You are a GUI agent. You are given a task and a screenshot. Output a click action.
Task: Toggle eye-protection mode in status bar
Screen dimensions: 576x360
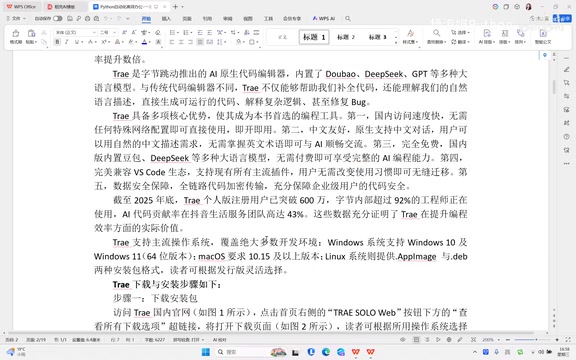click(x=403, y=339)
